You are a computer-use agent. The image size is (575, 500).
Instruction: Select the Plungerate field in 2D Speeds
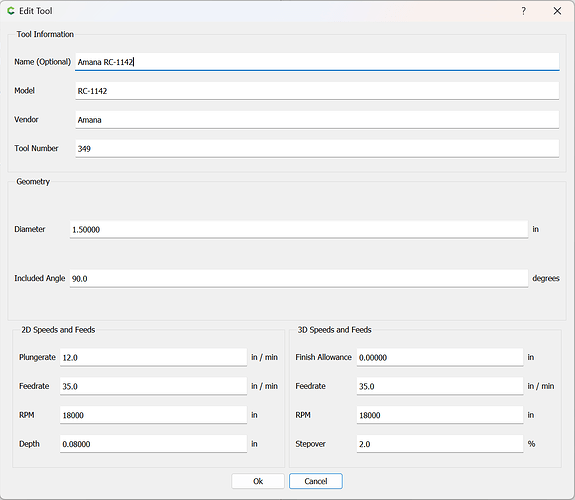[153, 357]
